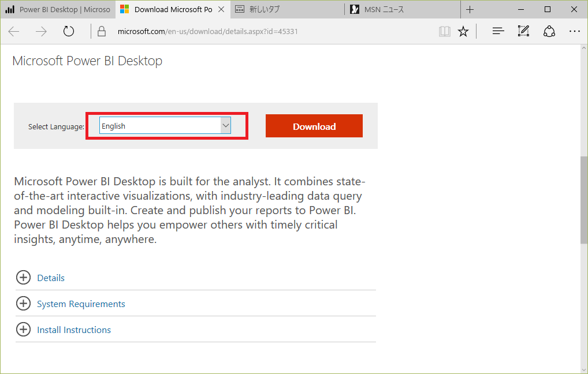Switch to the Power BI Desktop tab
Viewport: 588px width, 374px height.
click(58, 9)
